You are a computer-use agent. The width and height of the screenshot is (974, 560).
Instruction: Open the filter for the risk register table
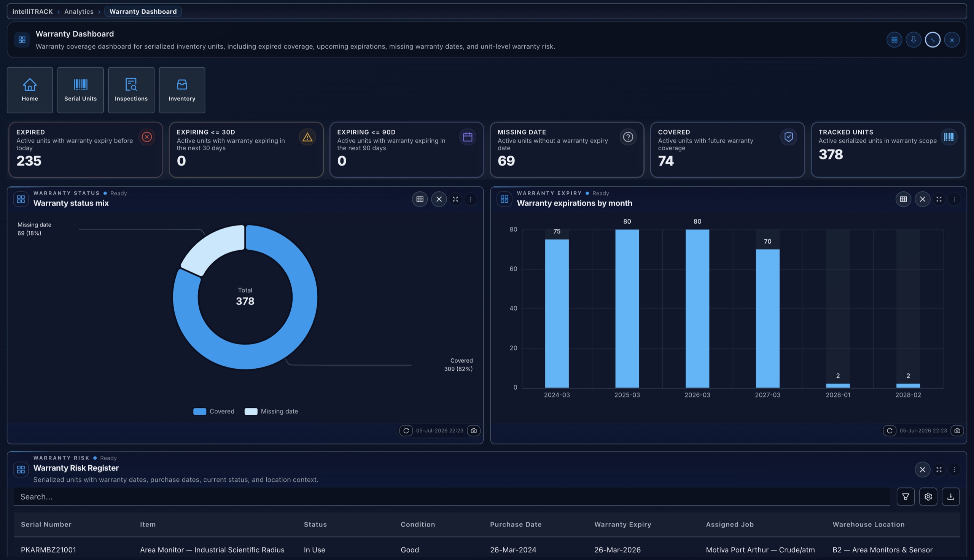(x=906, y=496)
